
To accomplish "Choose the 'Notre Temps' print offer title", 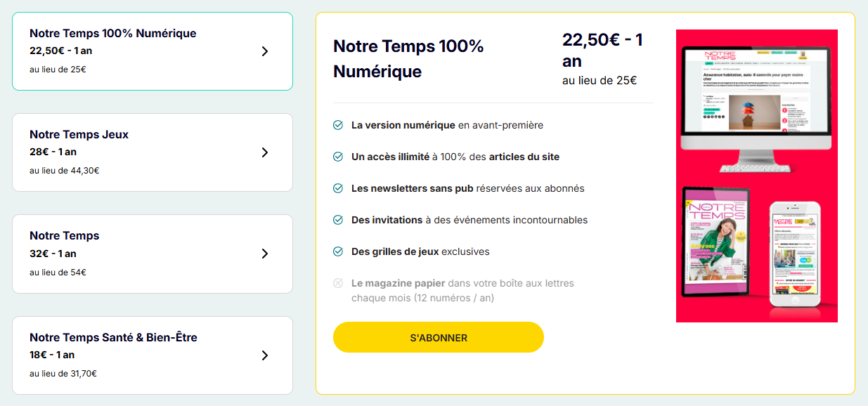I will pyautogui.click(x=65, y=235).
